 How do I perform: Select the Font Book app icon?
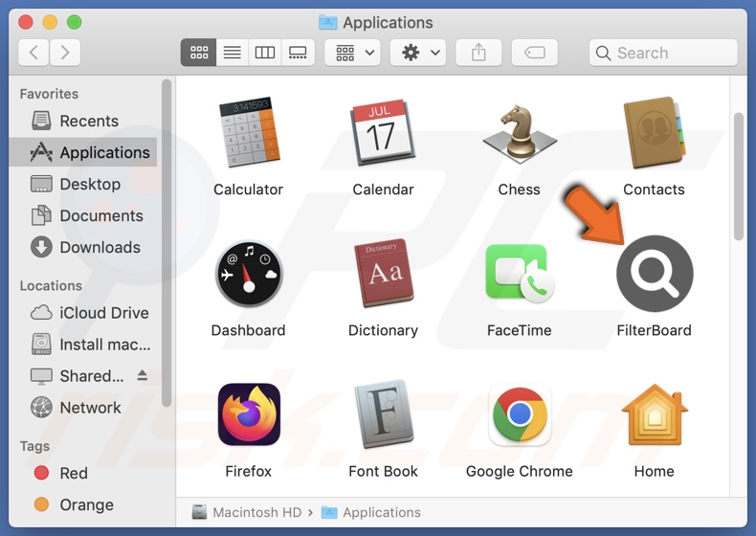click(384, 414)
